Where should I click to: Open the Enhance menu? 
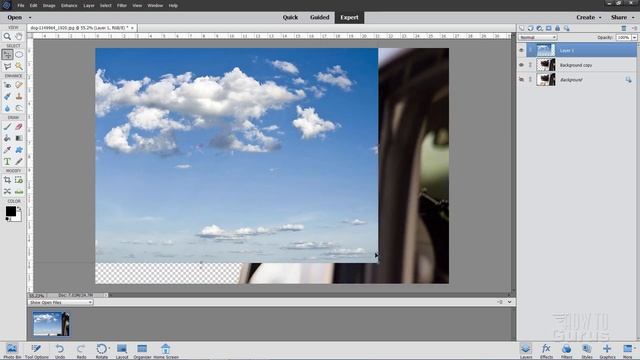pos(69,6)
